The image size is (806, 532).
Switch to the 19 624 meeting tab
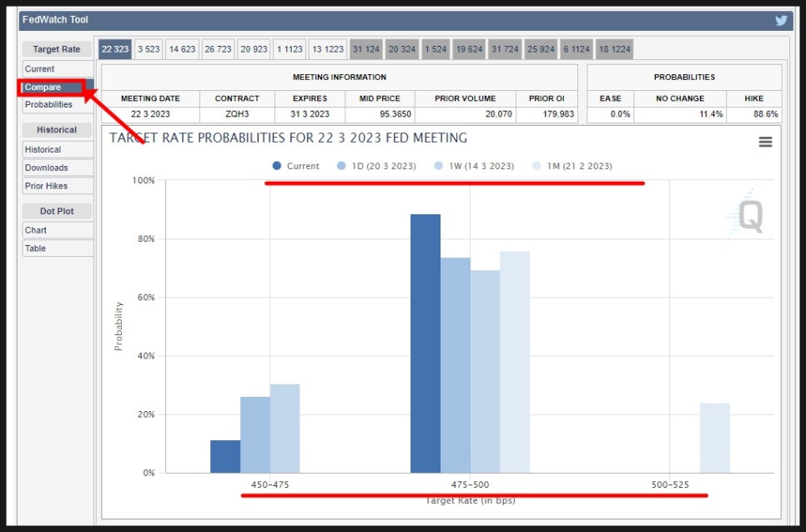pyautogui.click(x=469, y=49)
